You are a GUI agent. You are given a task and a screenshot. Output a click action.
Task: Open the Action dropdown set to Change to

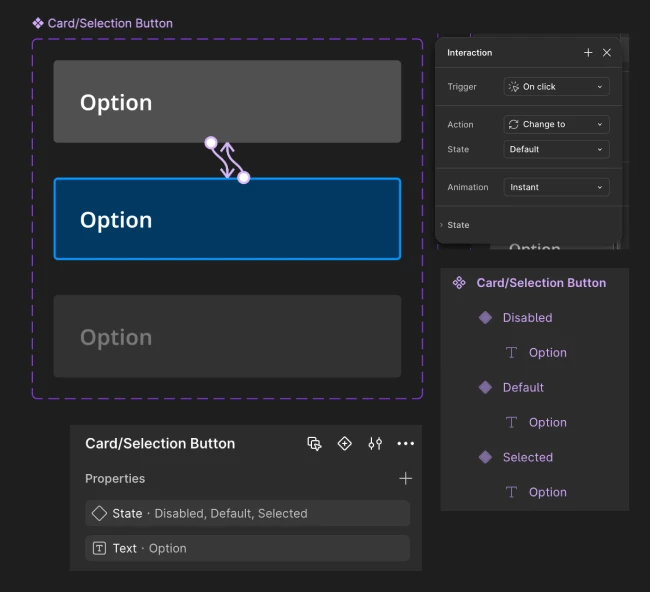(556, 124)
